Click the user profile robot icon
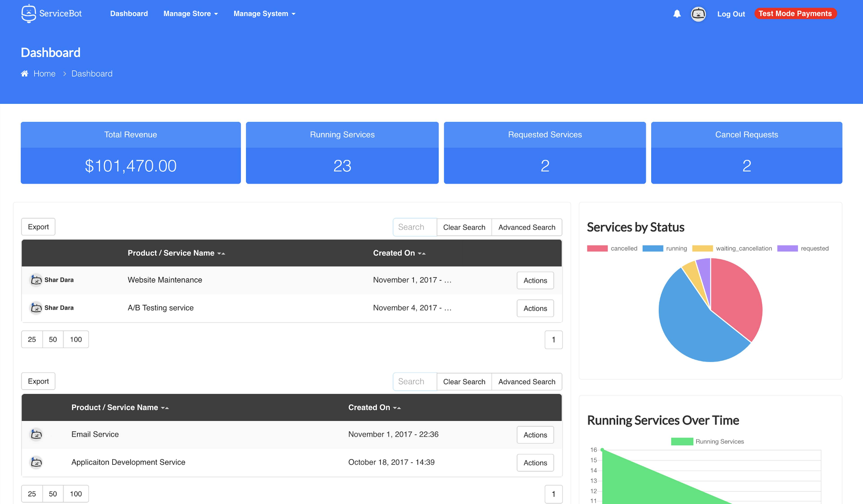Image resolution: width=863 pixels, height=504 pixels. 699,14
